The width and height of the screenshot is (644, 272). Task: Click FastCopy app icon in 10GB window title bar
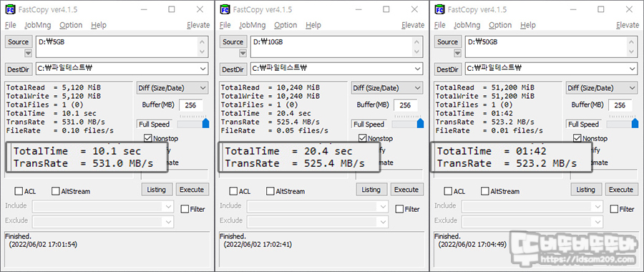point(225,9)
